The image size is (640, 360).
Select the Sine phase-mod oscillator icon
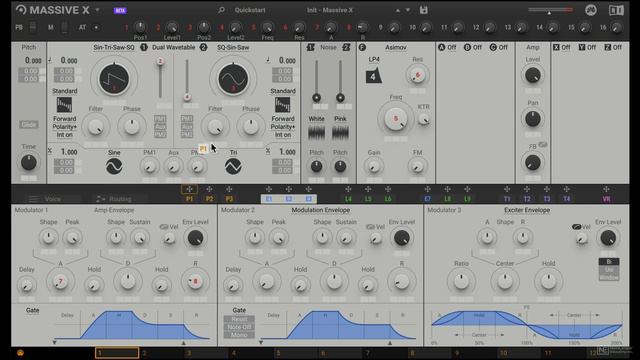114,166
